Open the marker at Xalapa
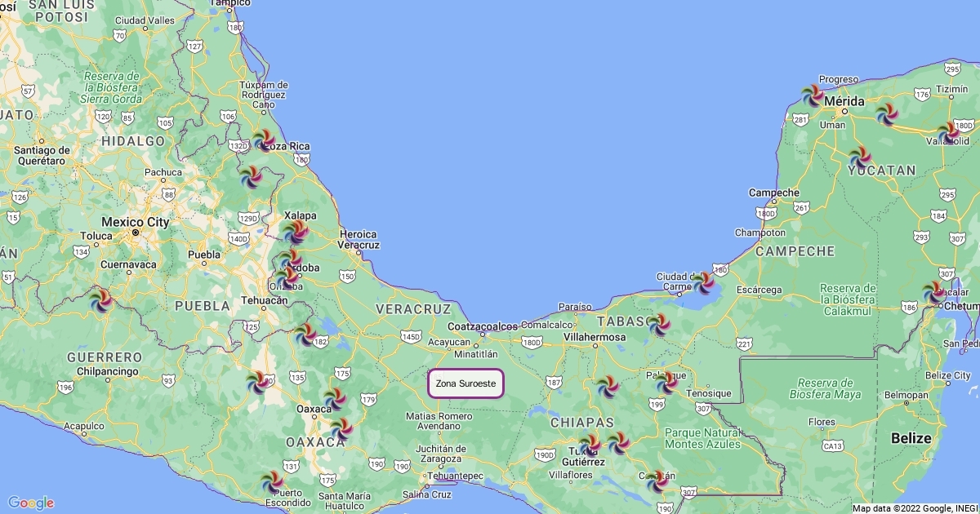The height and width of the screenshot is (514, 980). click(296, 233)
